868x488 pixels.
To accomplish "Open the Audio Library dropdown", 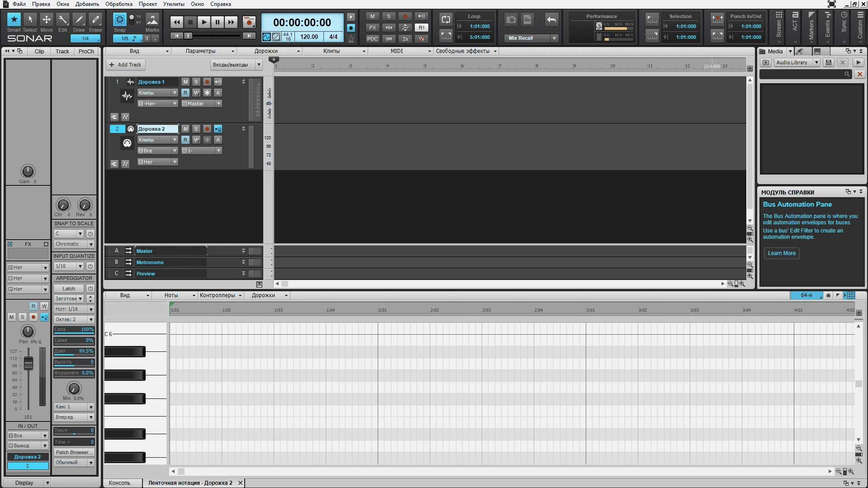I will click(797, 62).
